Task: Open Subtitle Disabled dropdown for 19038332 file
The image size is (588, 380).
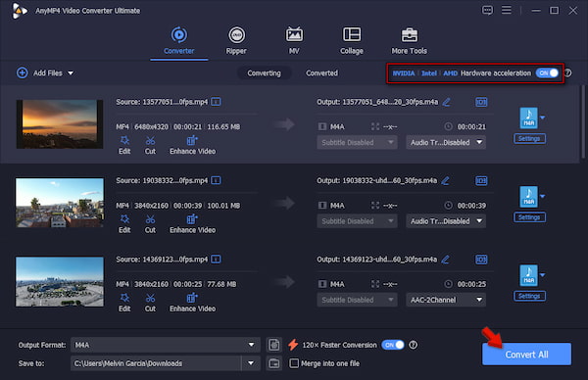Action: [357, 221]
